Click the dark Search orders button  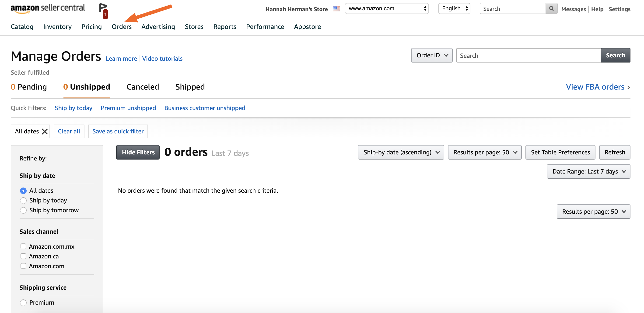click(x=615, y=55)
